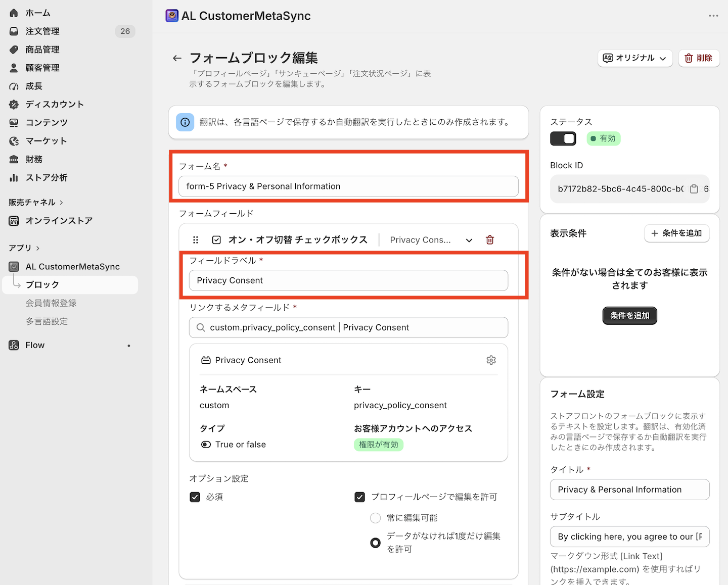Click the + 条件を追加 outlined button
This screenshot has height=585, width=728.
tap(677, 233)
